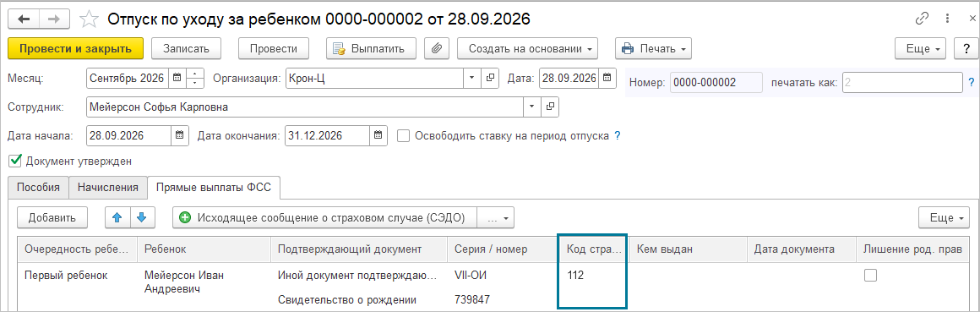Viewport: 980px width, 312px height.
Task: Open the calendar for Дата начала
Action: (179, 134)
